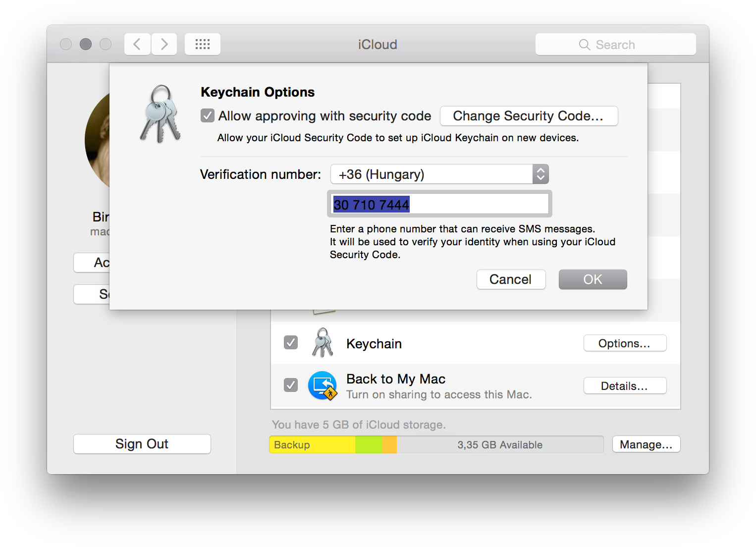Uncheck Allow approving with security code
Image resolution: width=756 pixels, height=547 pixels.
pyautogui.click(x=208, y=115)
